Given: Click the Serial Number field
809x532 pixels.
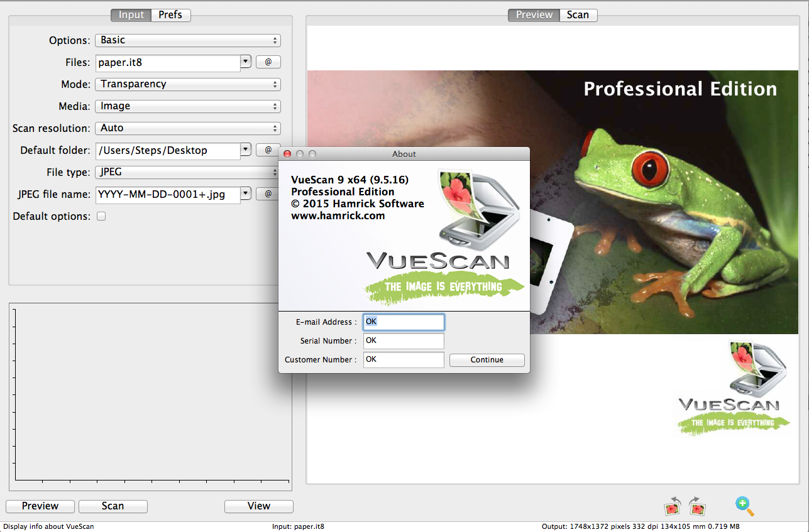Looking at the screenshot, I should [404, 341].
